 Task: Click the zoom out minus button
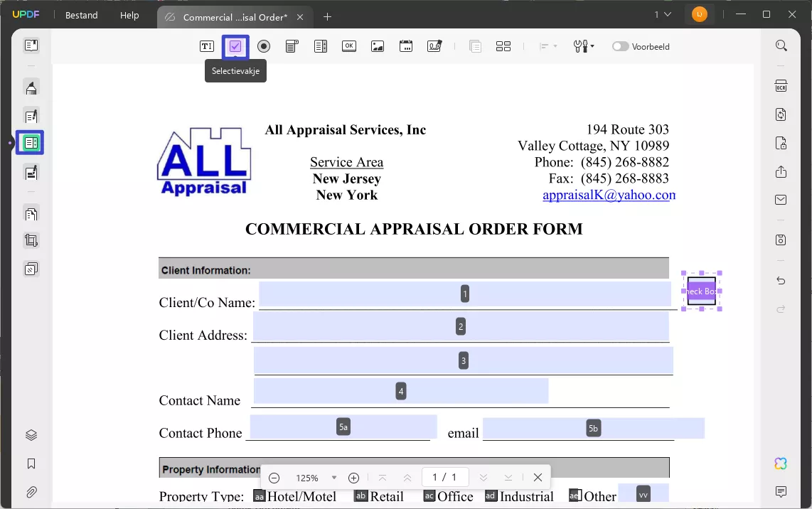(274, 478)
